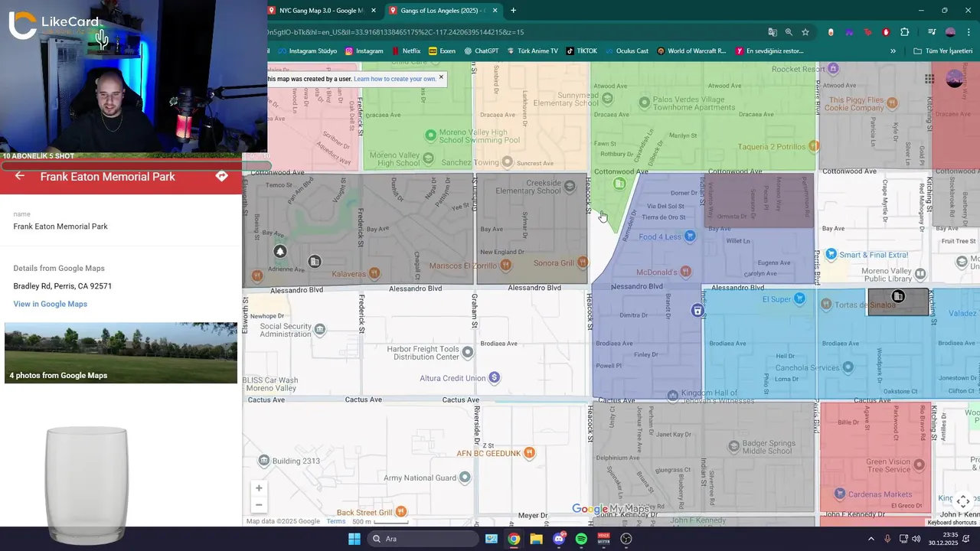Select Sonora Grill on the map
Viewport: 980px width, 551px height.
click(560, 262)
